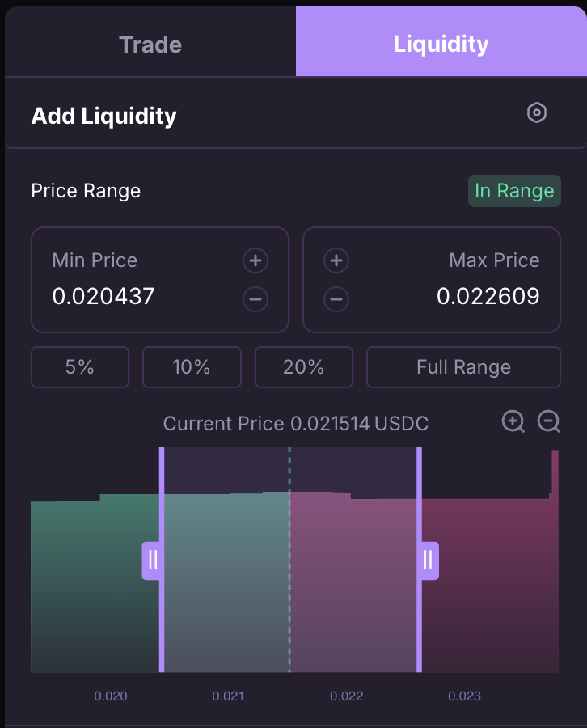Apply the 20% price range preset
This screenshot has width=587, height=728.
(x=304, y=367)
